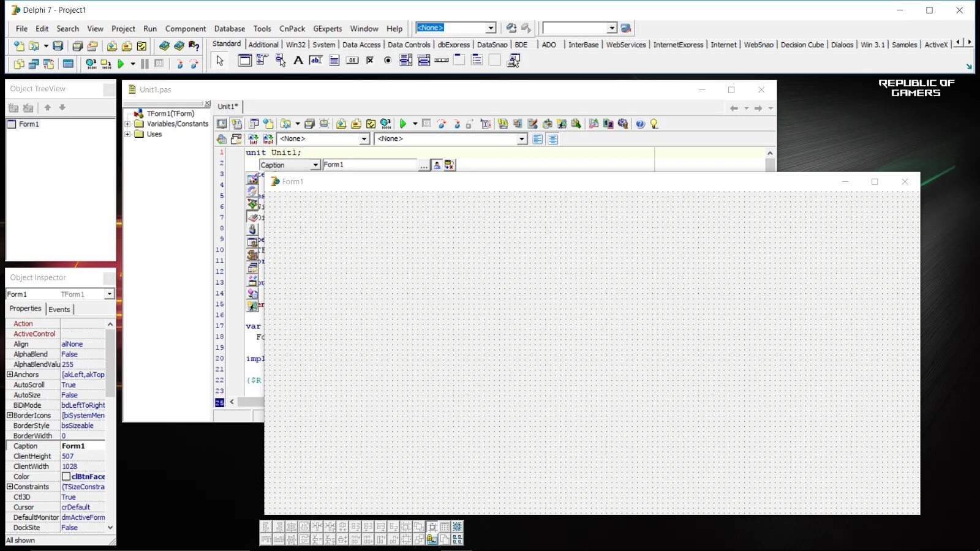The height and width of the screenshot is (551, 980).
Task: Click the editor toolbar green Run arrow
Action: pyautogui.click(x=403, y=124)
